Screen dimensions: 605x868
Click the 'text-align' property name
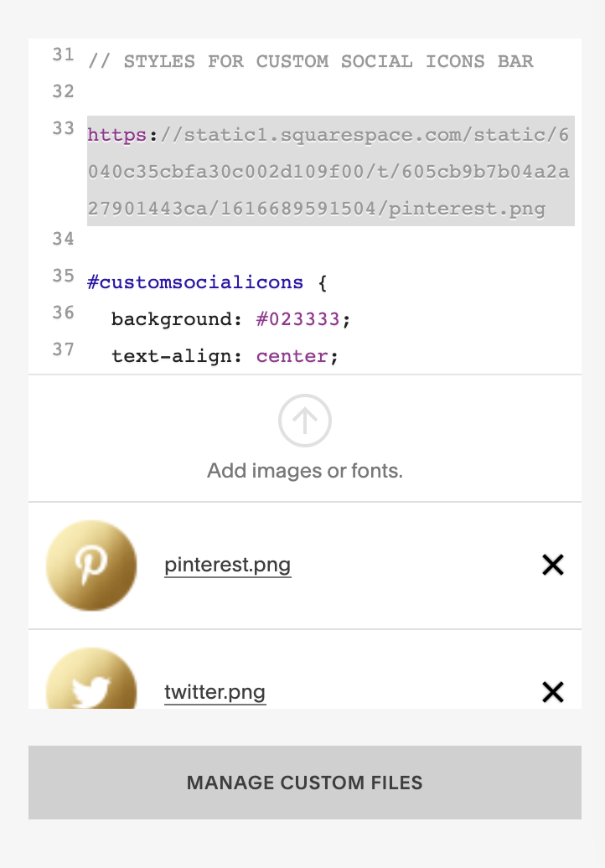pos(171,356)
